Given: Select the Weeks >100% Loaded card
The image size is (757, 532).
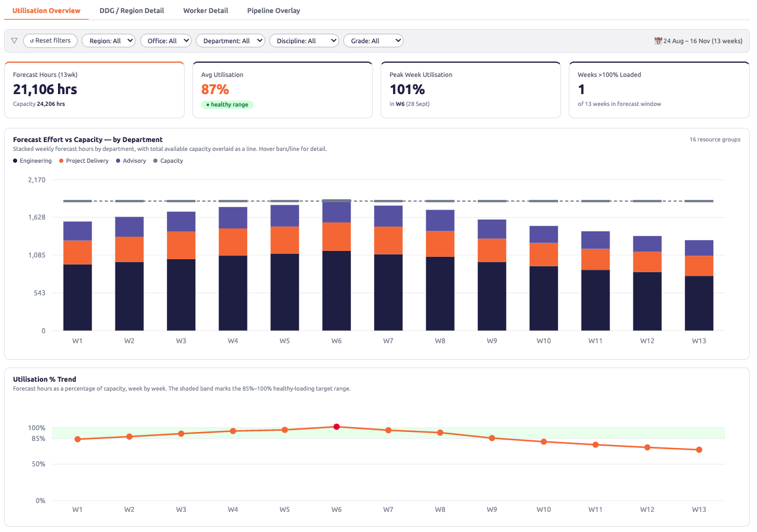Looking at the screenshot, I should tap(659, 90).
